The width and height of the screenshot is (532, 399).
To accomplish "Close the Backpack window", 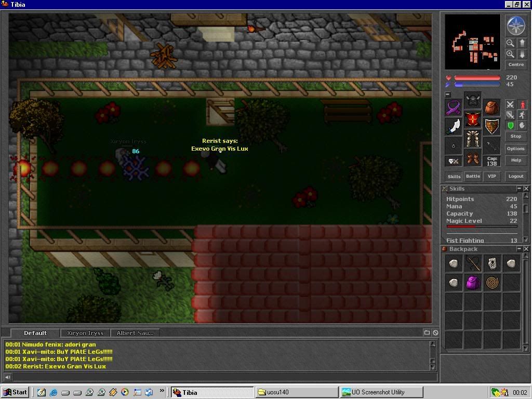I will [526, 249].
